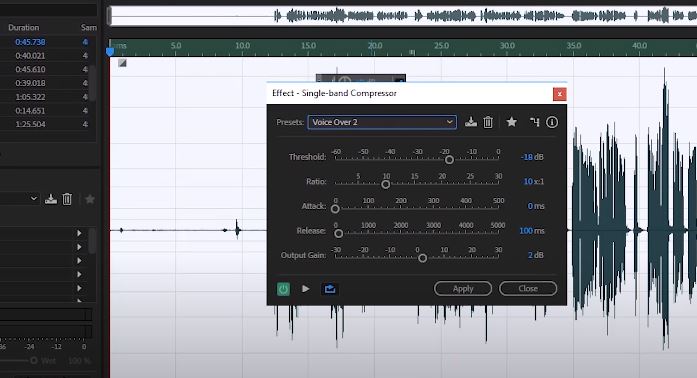The image size is (697, 378).
Task: Edit the Ratio value 10 x:1
Action: coord(528,181)
